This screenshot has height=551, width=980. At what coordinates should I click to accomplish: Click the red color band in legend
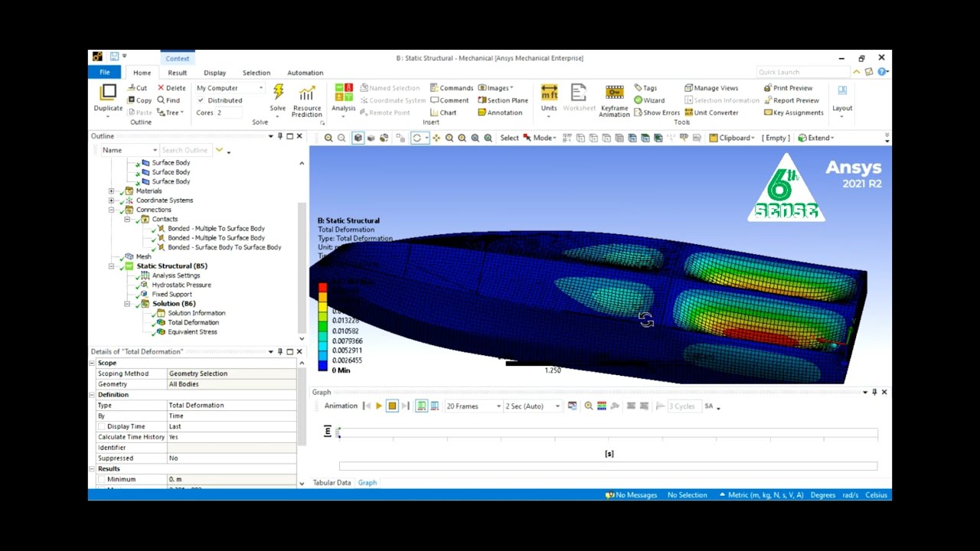pos(322,288)
